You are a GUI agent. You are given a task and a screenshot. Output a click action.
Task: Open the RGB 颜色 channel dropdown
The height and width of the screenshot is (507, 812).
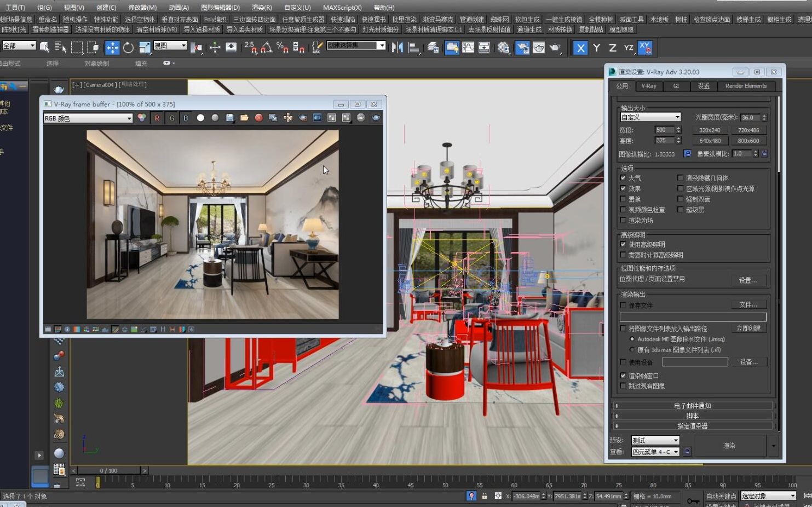pos(88,118)
